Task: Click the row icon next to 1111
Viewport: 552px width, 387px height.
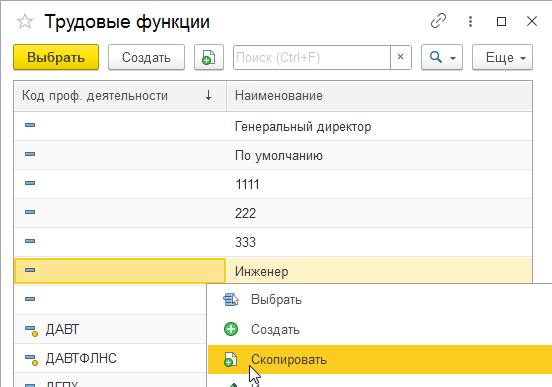Action: click(30, 183)
